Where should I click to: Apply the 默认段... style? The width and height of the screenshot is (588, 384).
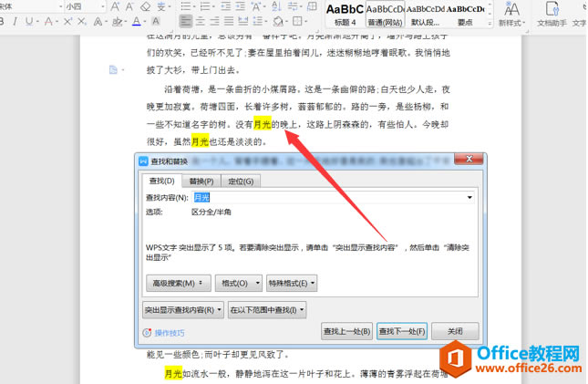click(425, 15)
